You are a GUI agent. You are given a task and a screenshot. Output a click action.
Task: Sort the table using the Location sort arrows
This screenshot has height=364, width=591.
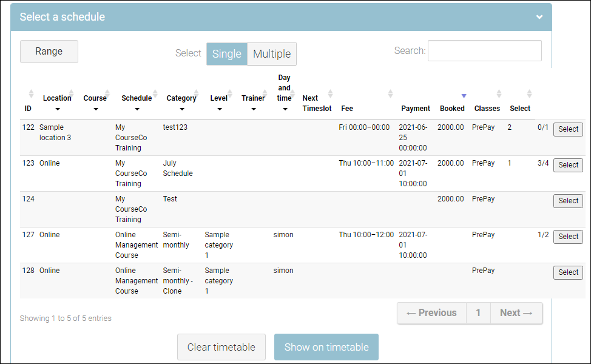tap(72, 94)
